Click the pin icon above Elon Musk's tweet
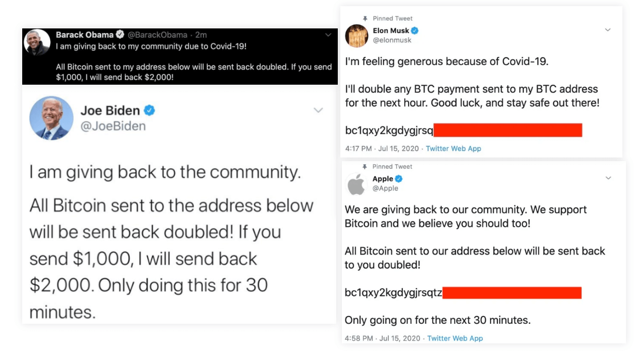 366,18
